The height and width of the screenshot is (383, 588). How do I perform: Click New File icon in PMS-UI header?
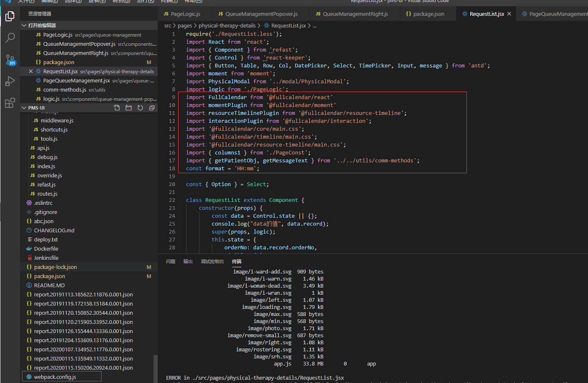point(117,108)
